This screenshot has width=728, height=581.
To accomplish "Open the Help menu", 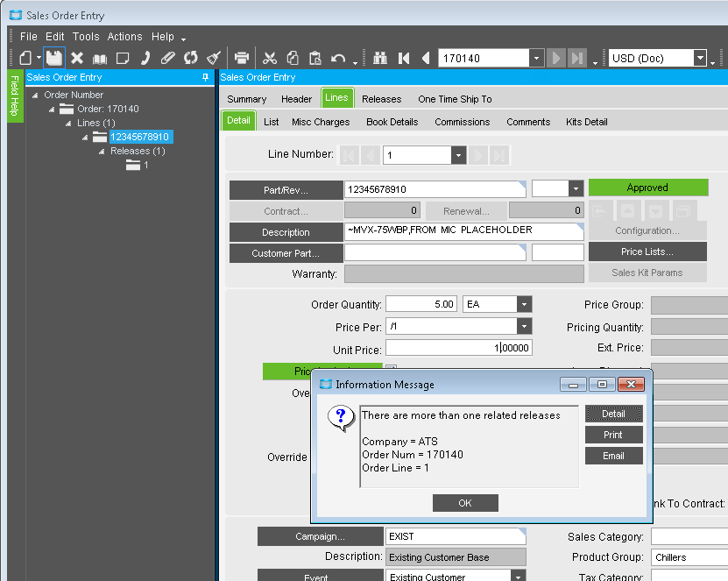I will point(162,37).
